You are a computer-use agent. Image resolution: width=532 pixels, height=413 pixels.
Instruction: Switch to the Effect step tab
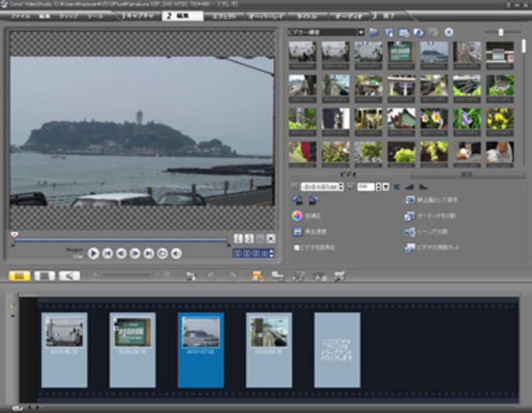pos(223,15)
